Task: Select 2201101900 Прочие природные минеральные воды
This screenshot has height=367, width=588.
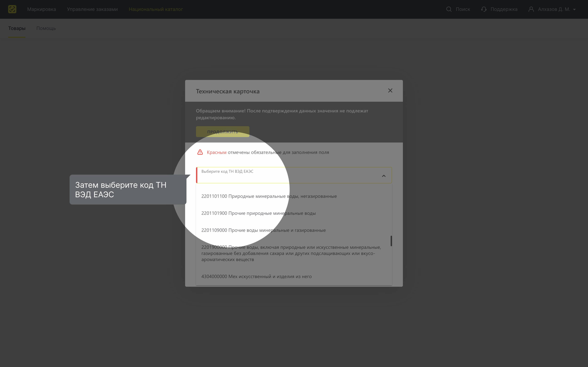Action: [x=294, y=213]
